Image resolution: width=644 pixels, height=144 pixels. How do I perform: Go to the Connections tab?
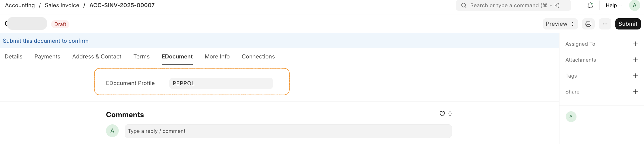258,57
